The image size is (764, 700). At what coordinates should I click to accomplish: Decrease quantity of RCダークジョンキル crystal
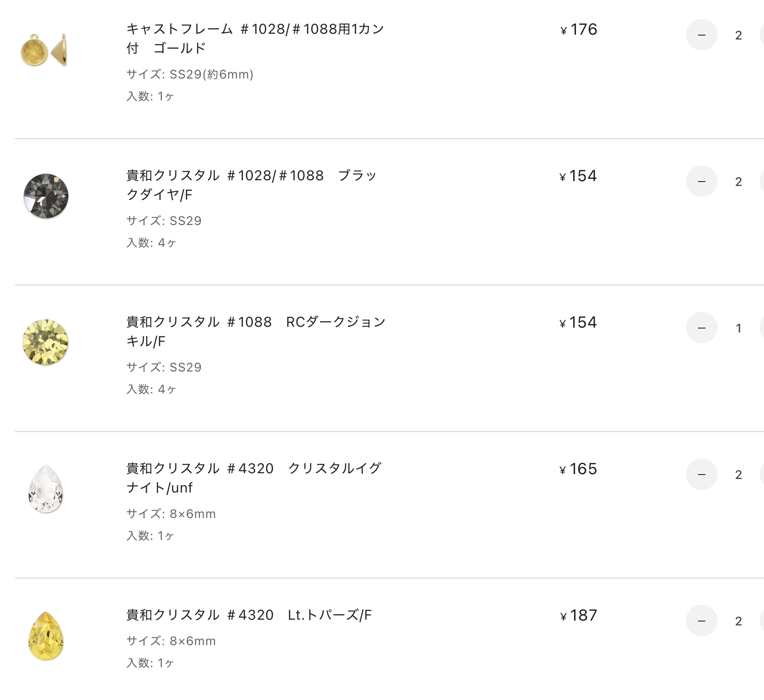coord(701,328)
